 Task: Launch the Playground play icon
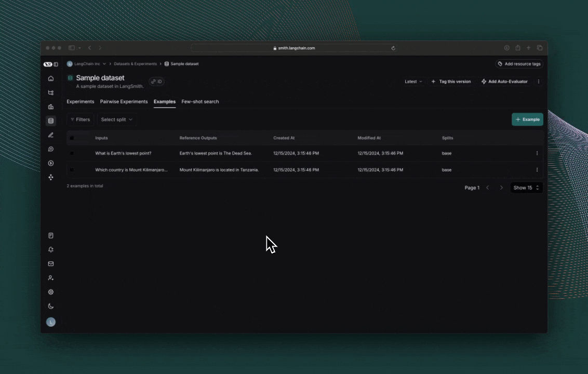click(x=50, y=163)
